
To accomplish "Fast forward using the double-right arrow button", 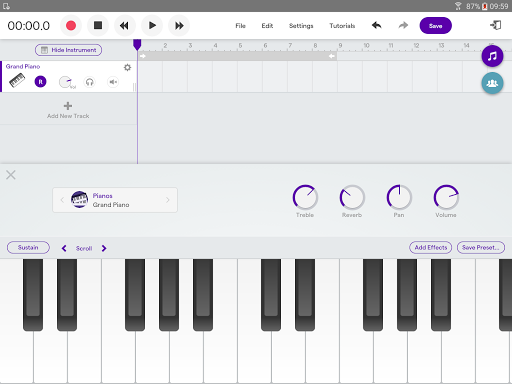I will [x=179, y=26].
